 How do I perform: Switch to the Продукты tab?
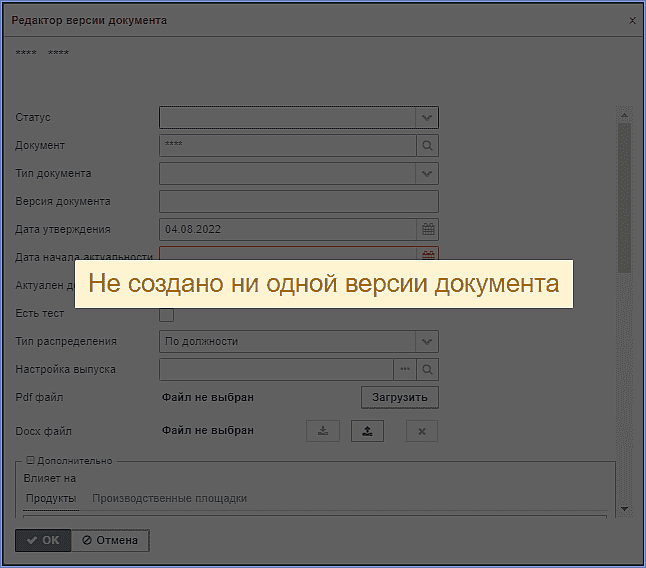point(51,498)
